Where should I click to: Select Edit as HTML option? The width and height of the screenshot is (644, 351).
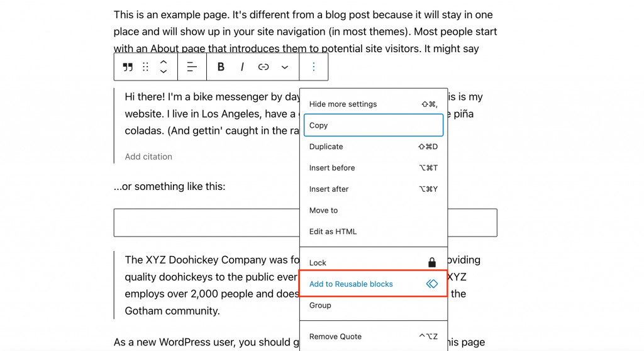pyautogui.click(x=374, y=231)
